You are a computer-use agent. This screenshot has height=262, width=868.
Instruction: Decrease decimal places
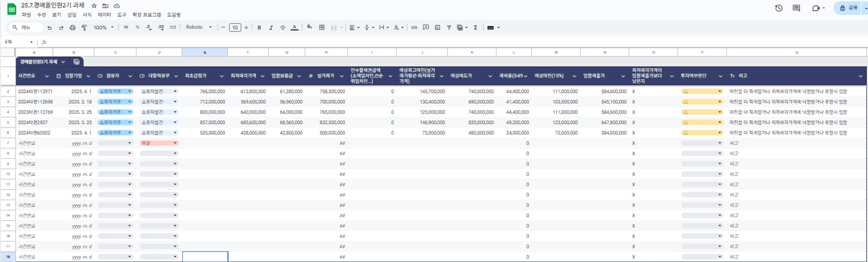[149, 28]
